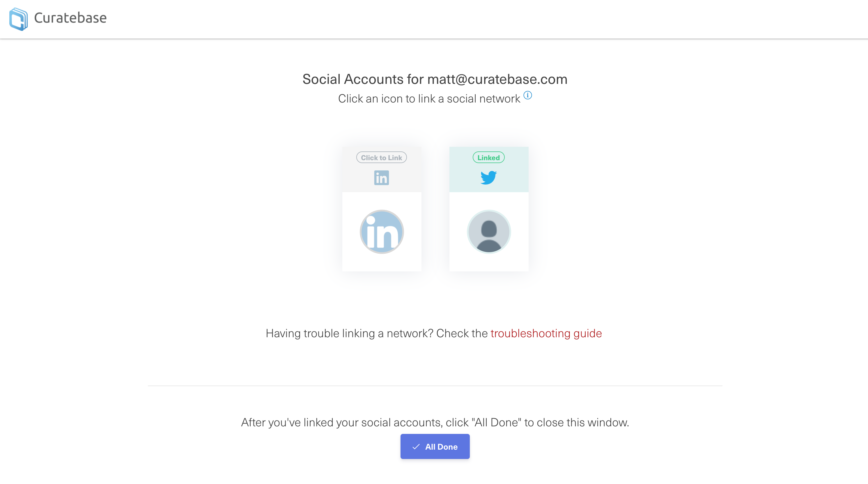This screenshot has height=484, width=868.
Task: Click the Curatebase logo icon
Action: (19, 19)
